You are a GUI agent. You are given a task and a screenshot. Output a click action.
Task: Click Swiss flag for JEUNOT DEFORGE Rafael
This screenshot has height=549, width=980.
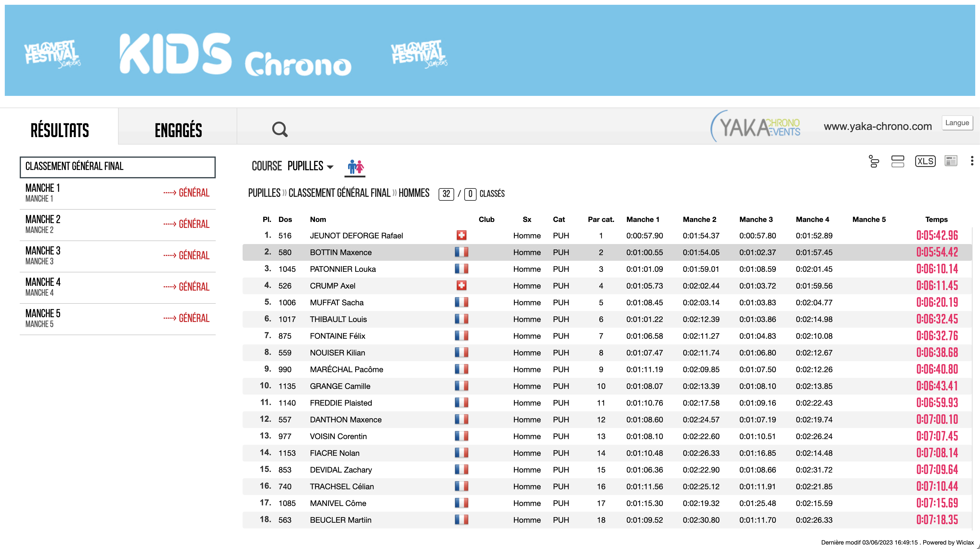pos(461,235)
